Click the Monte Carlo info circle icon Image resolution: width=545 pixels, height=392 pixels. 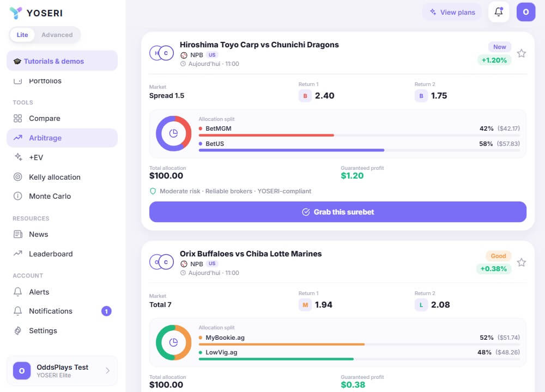[18, 196]
